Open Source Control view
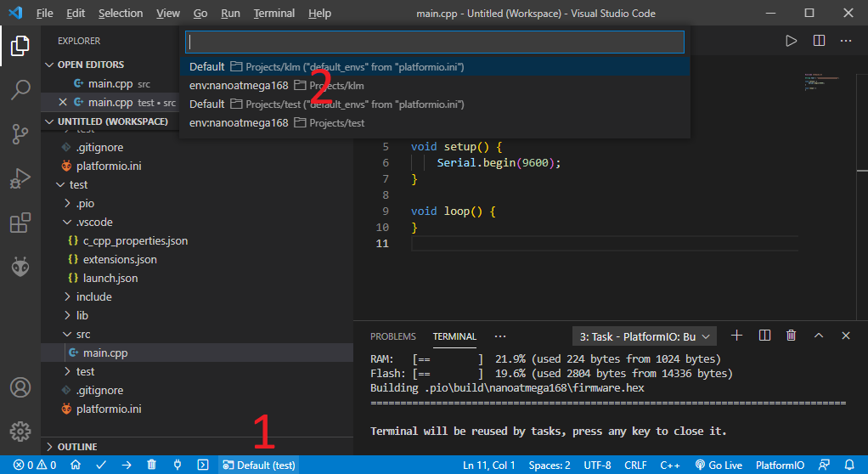 (20, 133)
